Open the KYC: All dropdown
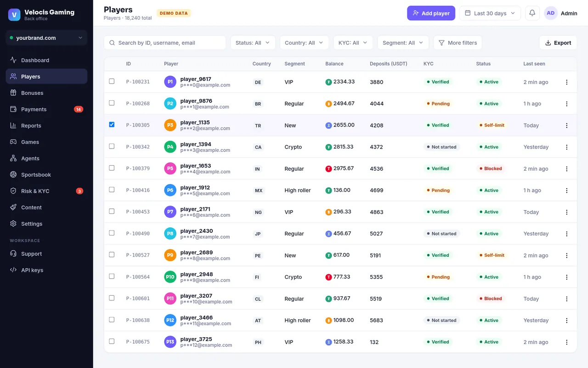588x368 pixels. (353, 43)
